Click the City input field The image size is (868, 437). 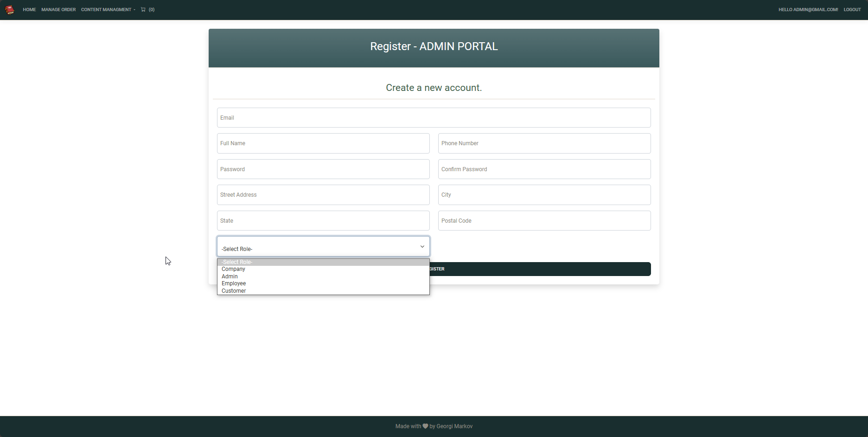pyautogui.click(x=544, y=195)
